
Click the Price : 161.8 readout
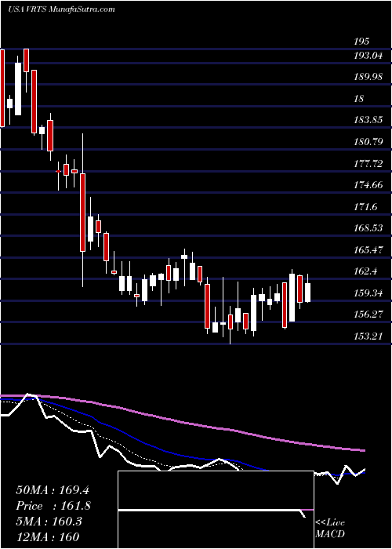[x=53, y=506]
